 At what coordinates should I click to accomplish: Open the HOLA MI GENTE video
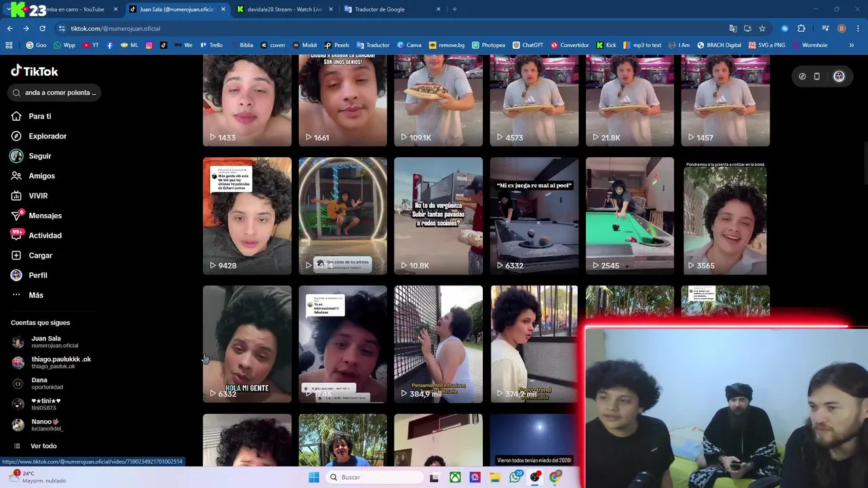tap(247, 344)
